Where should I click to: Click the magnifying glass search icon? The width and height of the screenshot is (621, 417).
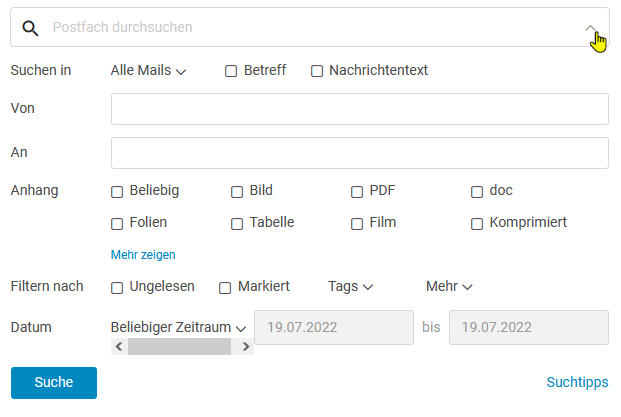pyautogui.click(x=30, y=28)
